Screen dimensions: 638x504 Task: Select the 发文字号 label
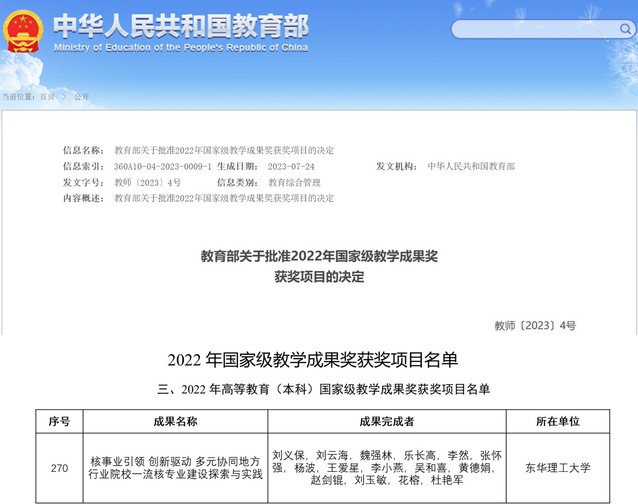[83, 182]
